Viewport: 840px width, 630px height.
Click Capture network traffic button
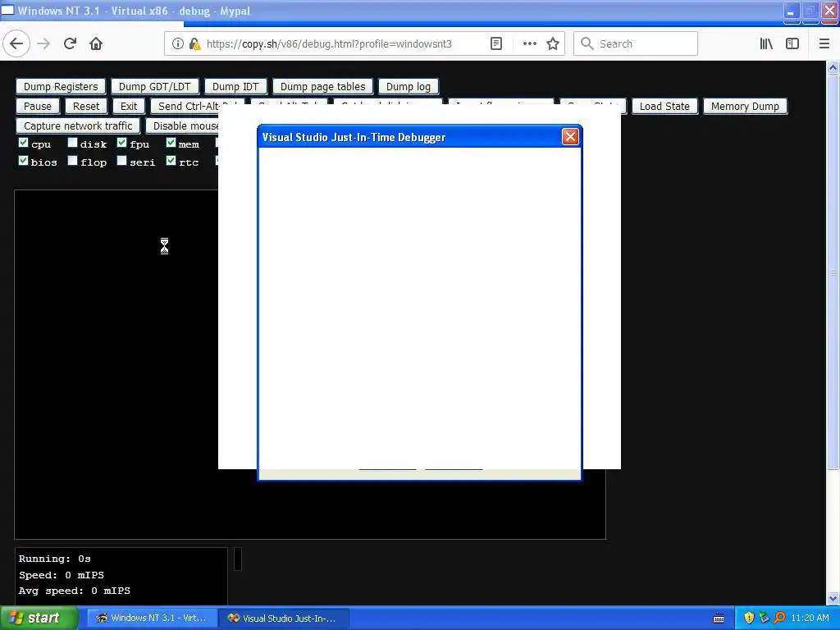pos(78,126)
